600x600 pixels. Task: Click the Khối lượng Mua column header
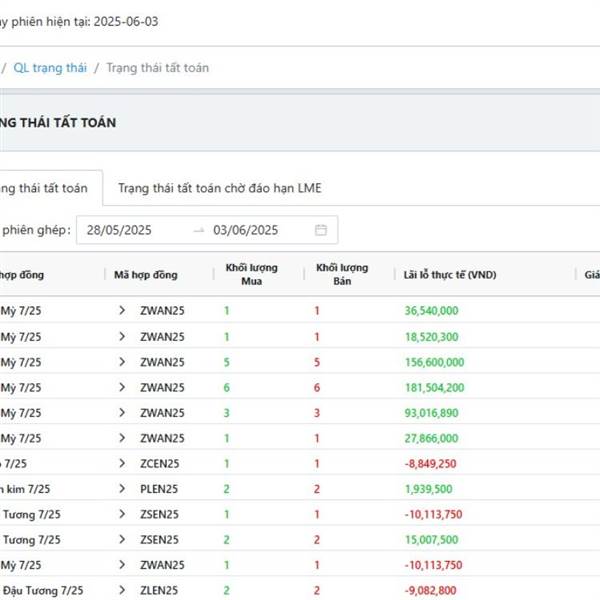point(251,275)
